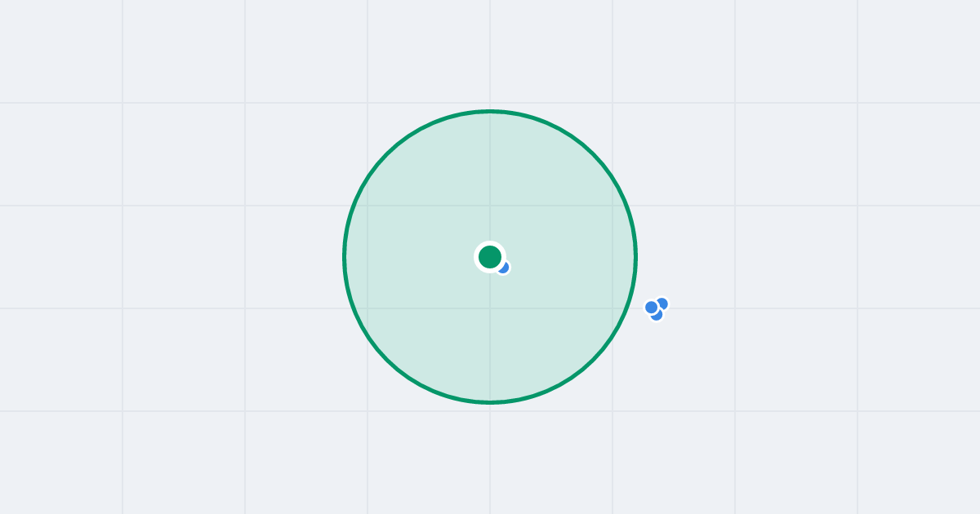Select the blue dot behind the green marker
The width and height of the screenshot is (980, 514).
click(x=504, y=268)
